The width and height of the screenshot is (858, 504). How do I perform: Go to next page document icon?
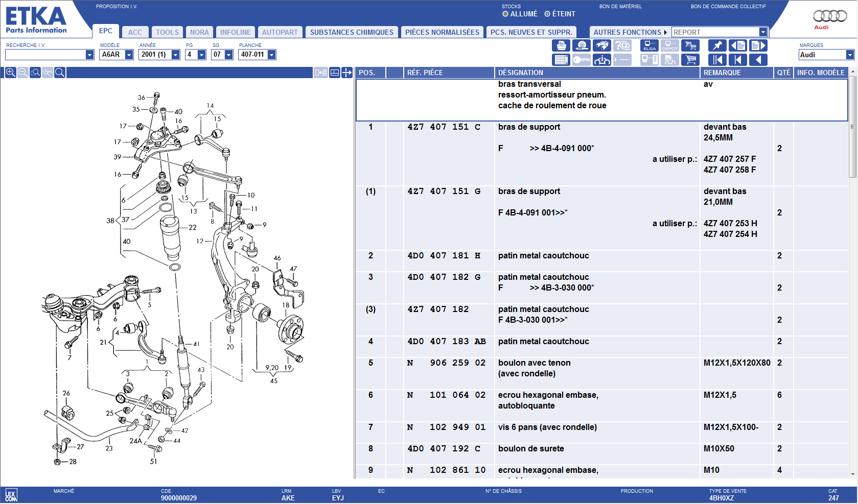[x=758, y=45]
